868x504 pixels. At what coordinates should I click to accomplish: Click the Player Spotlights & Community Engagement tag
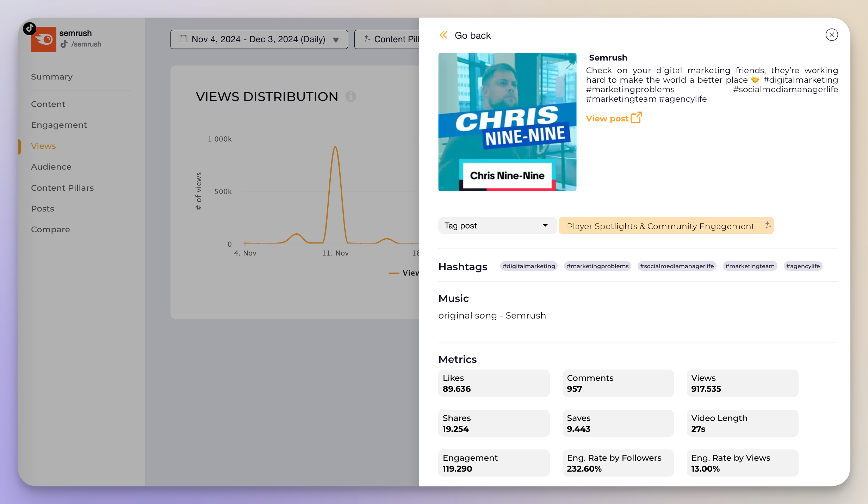[666, 226]
